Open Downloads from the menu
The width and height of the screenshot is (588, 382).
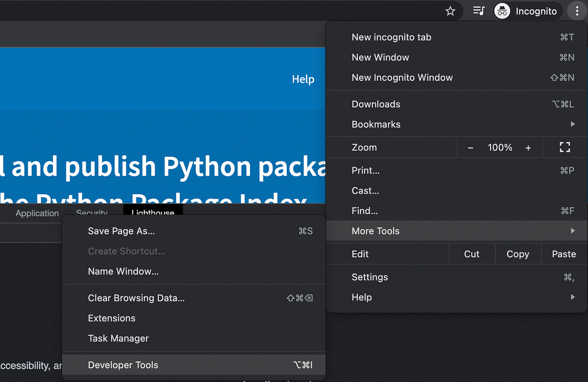click(x=456, y=104)
